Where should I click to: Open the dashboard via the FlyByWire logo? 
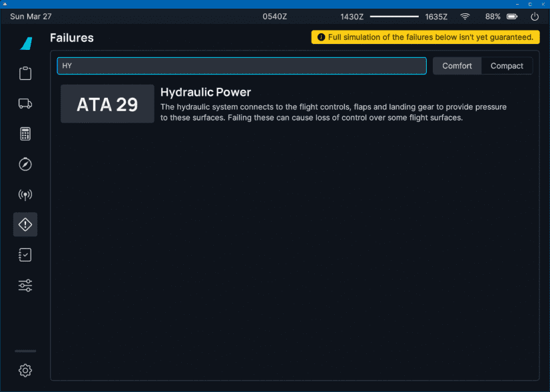point(25,43)
